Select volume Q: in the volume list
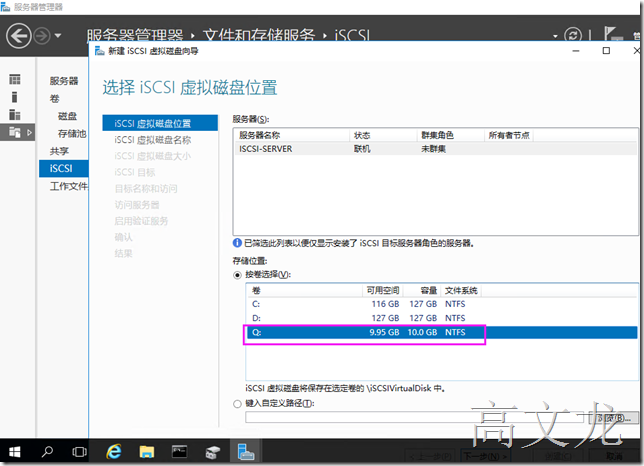This screenshot has width=644, height=466. tap(442, 332)
